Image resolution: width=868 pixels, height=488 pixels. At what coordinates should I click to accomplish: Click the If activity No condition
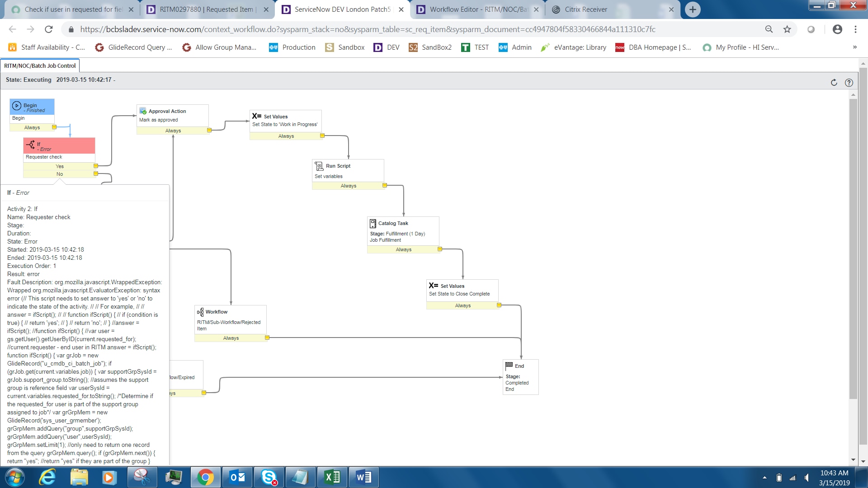(x=59, y=174)
